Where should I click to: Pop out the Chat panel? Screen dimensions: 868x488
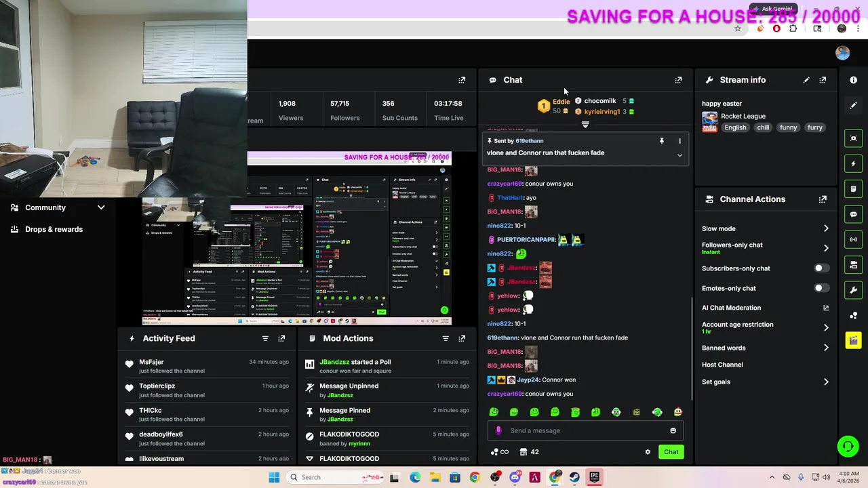678,80
